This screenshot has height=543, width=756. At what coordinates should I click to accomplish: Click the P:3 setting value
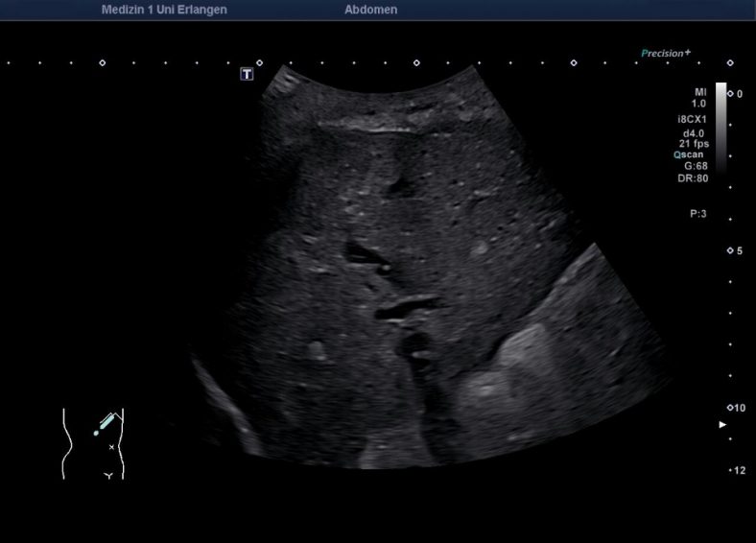pyautogui.click(x=697, y=214)
